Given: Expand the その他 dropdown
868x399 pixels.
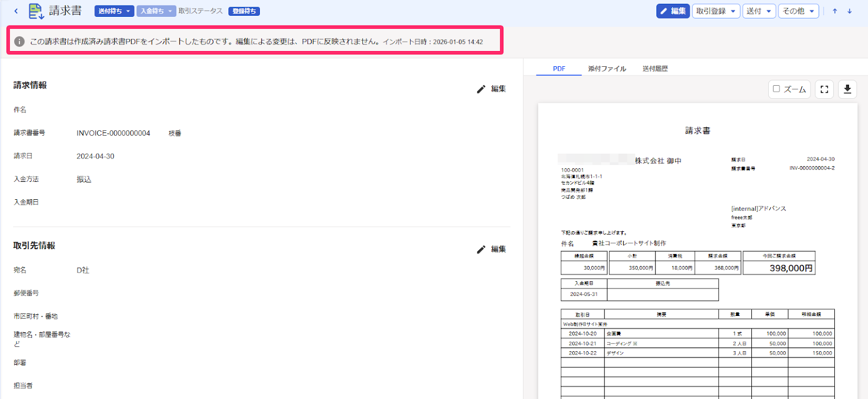Looking at the screenshot, I should click(x=799, y=11).
